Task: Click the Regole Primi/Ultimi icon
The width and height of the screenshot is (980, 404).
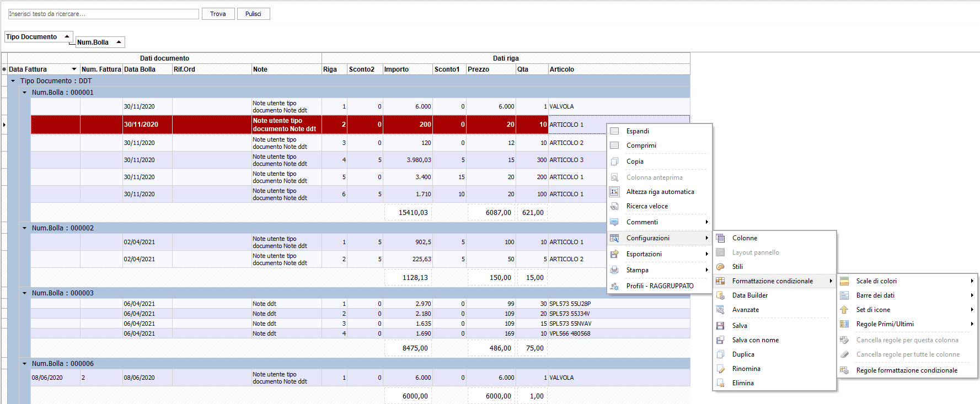Action: coord(844,324)
